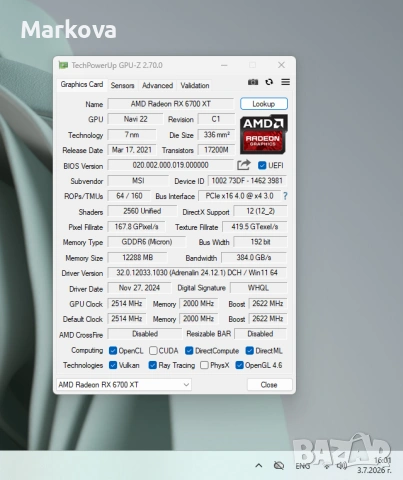Toggle the OpenGL 4.6 checkbox
The height and width of the screenshot is (480, 403).
click(x=239, y=365)
